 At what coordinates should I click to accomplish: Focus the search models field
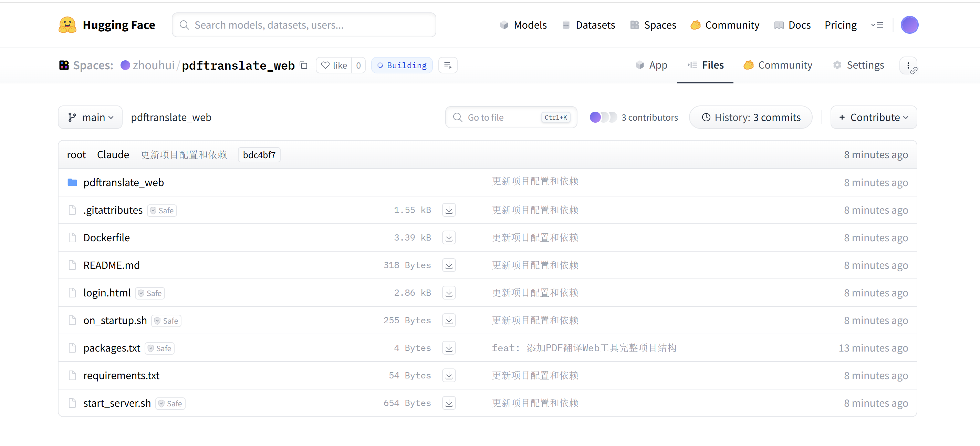[304, 25]
